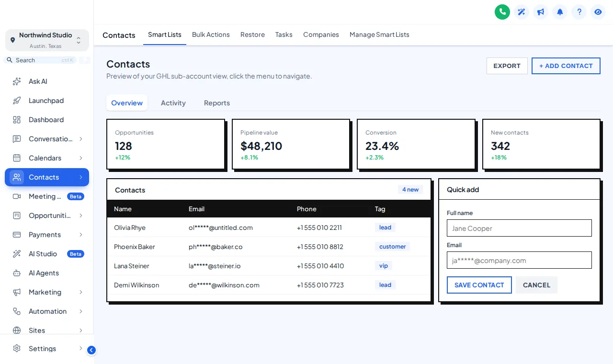Cancel the Quick add form

pyautogui.click(x=537, y=285)
